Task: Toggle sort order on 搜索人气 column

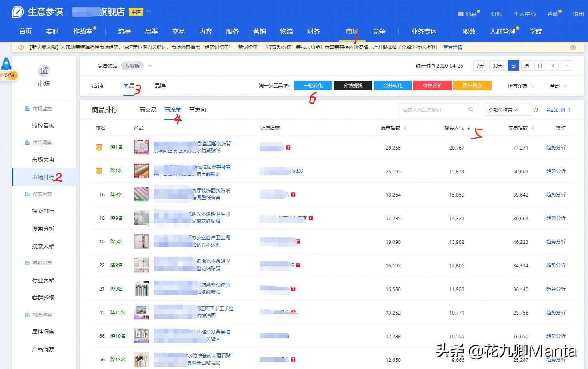Action: coord(468,128)
